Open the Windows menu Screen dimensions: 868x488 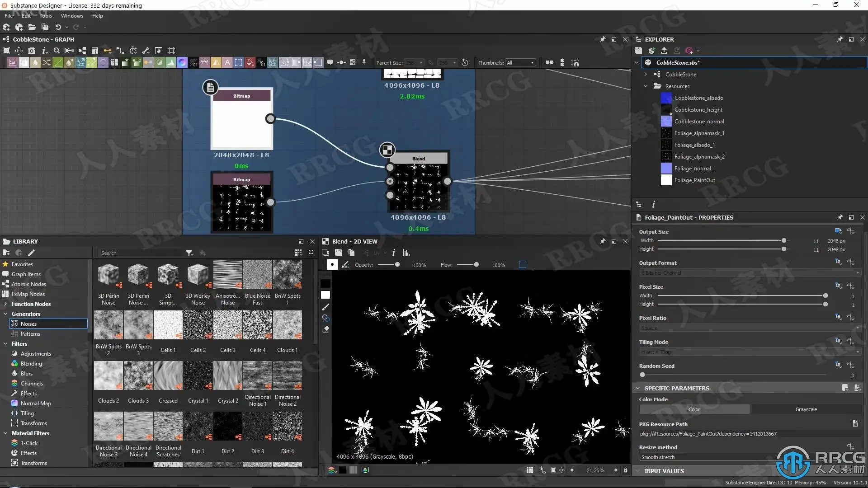72,16
